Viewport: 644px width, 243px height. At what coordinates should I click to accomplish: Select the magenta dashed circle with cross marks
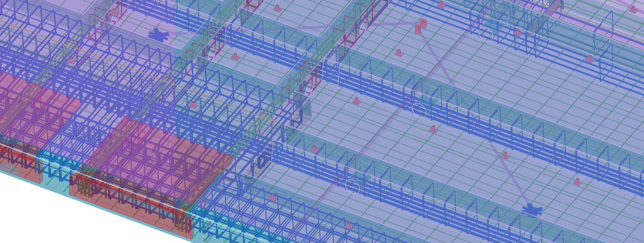coord(248,218)
